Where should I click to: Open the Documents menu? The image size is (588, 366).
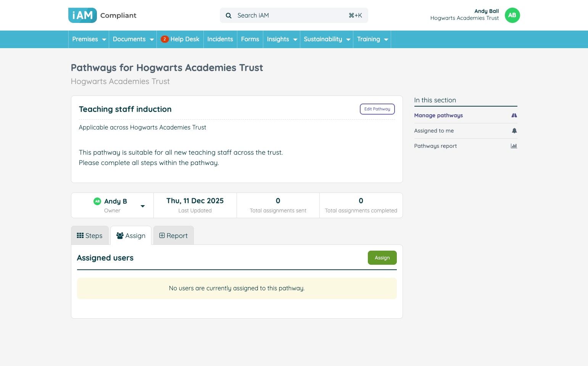click(133, 39)
